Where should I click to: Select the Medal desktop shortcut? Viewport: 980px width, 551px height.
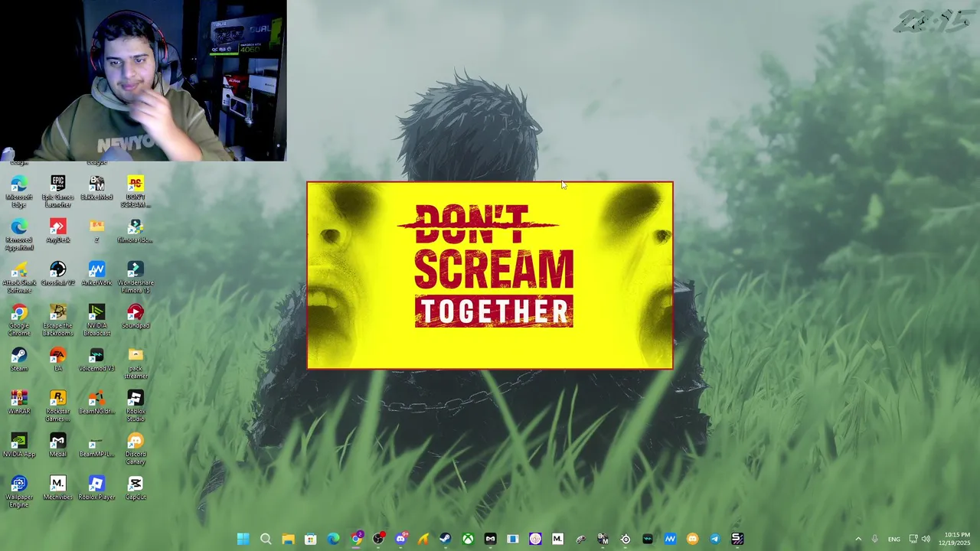[58, 445]
